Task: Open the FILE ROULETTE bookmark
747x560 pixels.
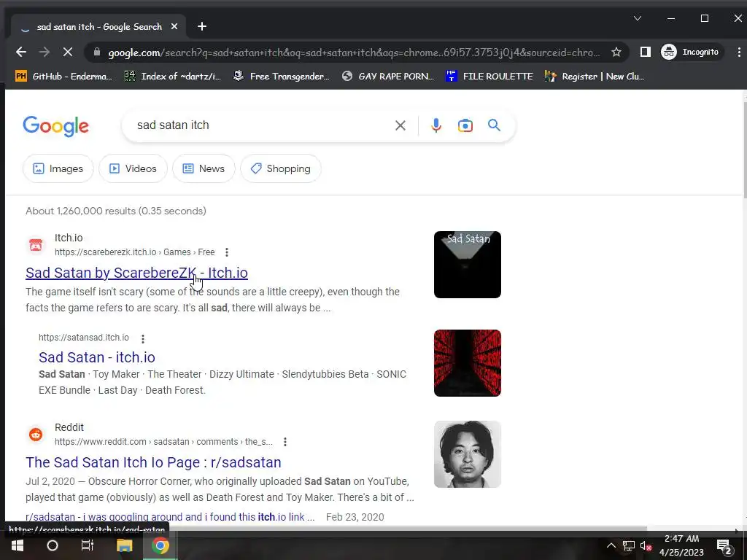Action: (489, 76)
